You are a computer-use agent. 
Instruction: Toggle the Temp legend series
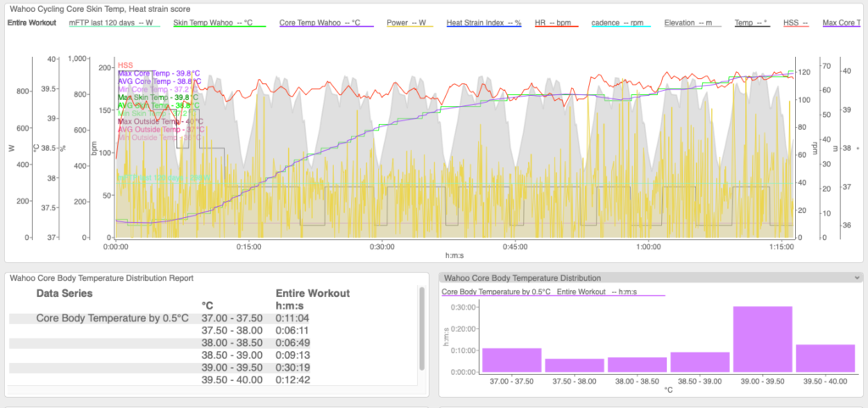pos(752,23)
